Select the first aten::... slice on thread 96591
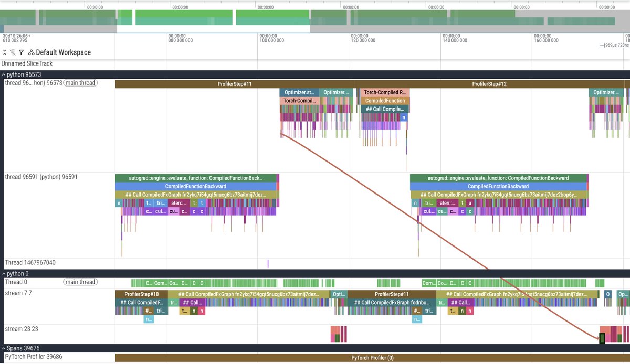 coord(178,203)
